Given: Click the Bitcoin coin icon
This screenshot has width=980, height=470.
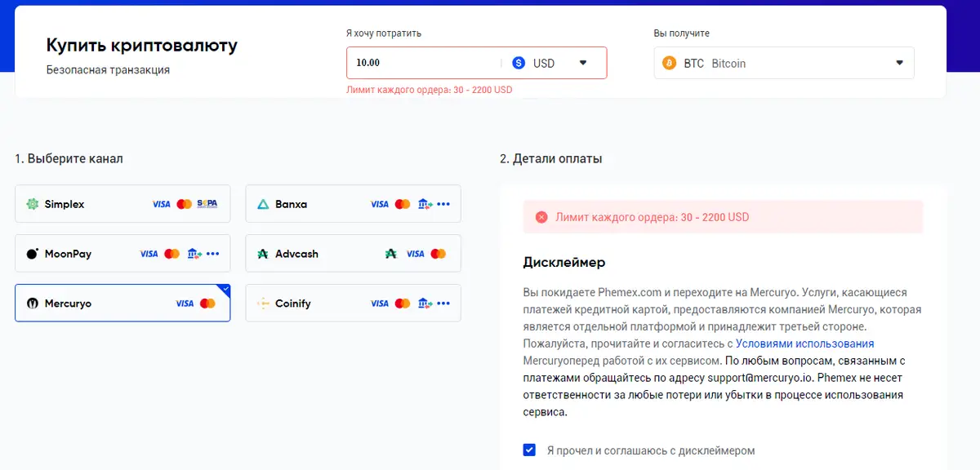Looking at the screenshot, I should point(670,63).
